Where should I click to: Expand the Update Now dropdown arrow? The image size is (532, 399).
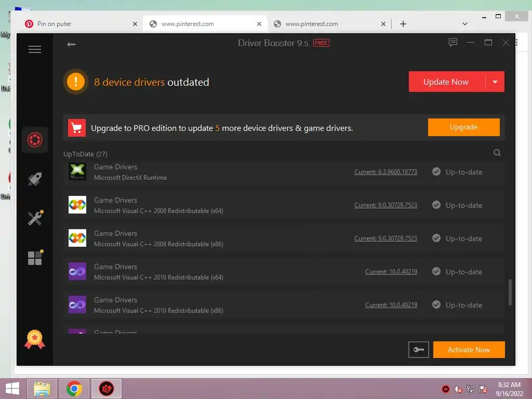495,82
